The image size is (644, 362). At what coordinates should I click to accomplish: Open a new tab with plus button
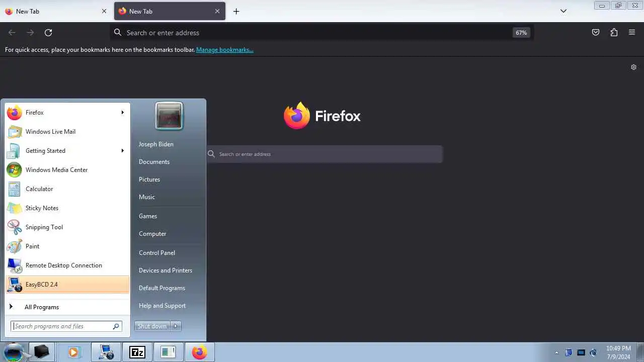tap(236, 11)
